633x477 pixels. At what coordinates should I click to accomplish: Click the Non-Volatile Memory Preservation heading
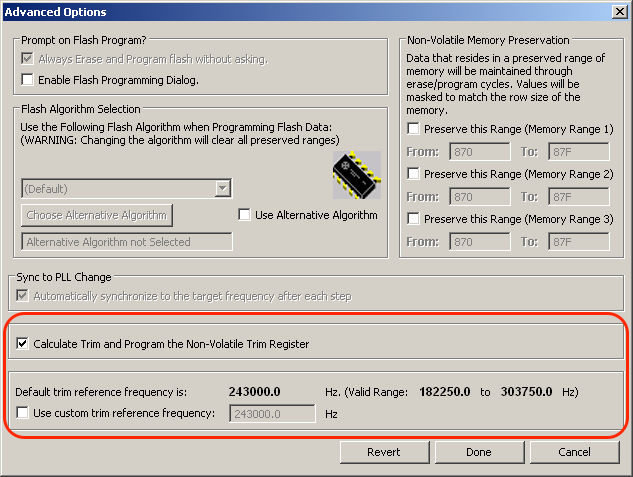click(488, 40)
